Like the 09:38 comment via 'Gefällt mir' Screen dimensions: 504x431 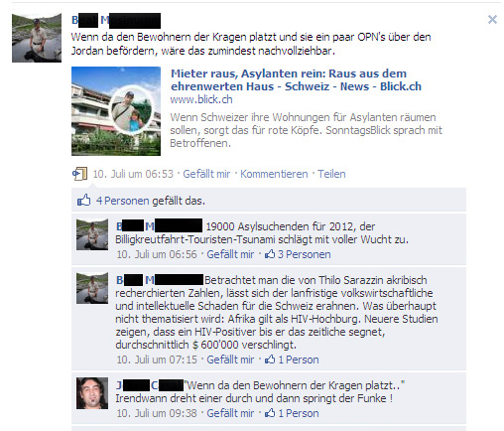[x=230, y=413]
